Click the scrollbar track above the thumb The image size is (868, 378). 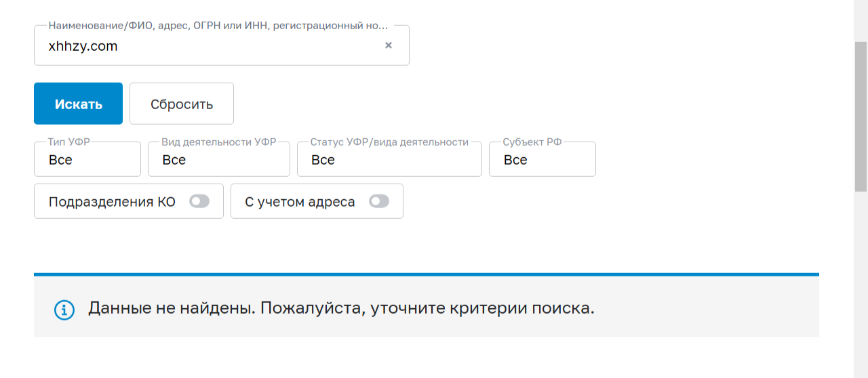pyautogui.click(x=861, y=20)
